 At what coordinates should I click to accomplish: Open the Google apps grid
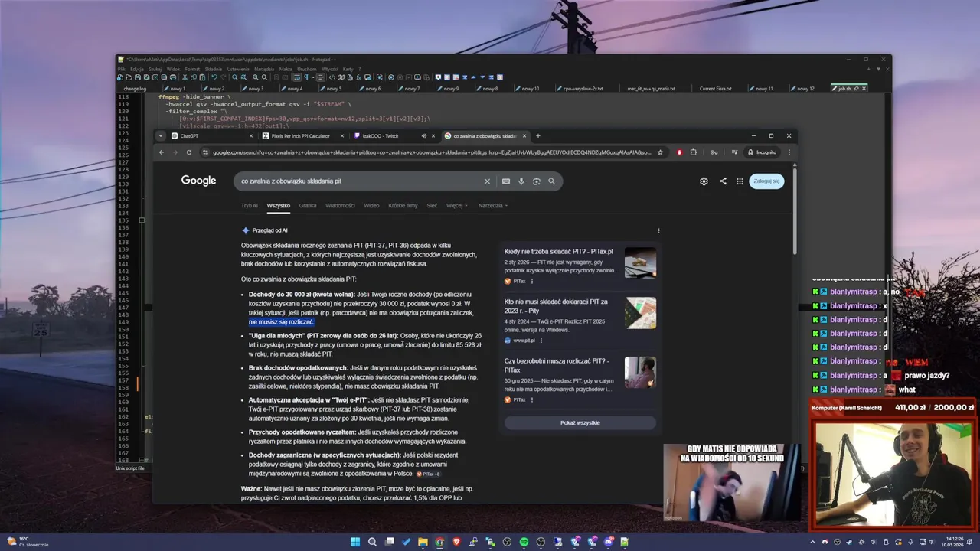(x=740, y=181)
